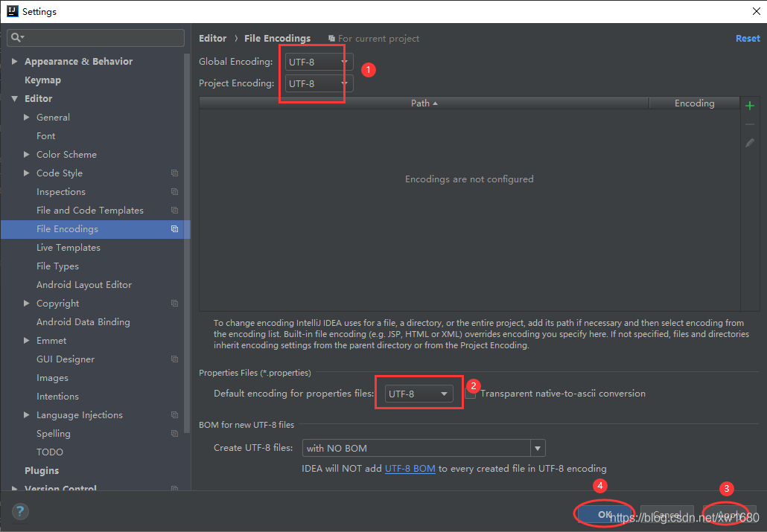Click the project-level icon beside Language Injections
Screen dimensions: 767x532
pos(175,414)
